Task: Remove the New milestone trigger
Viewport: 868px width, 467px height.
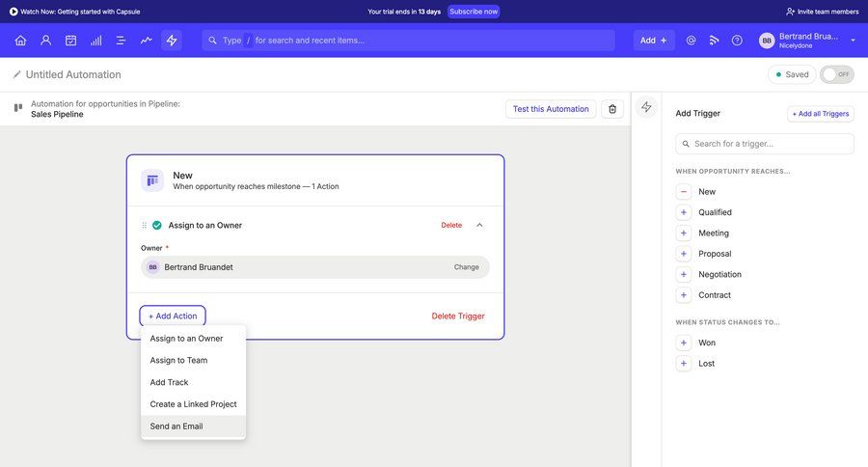Action: 684,192
